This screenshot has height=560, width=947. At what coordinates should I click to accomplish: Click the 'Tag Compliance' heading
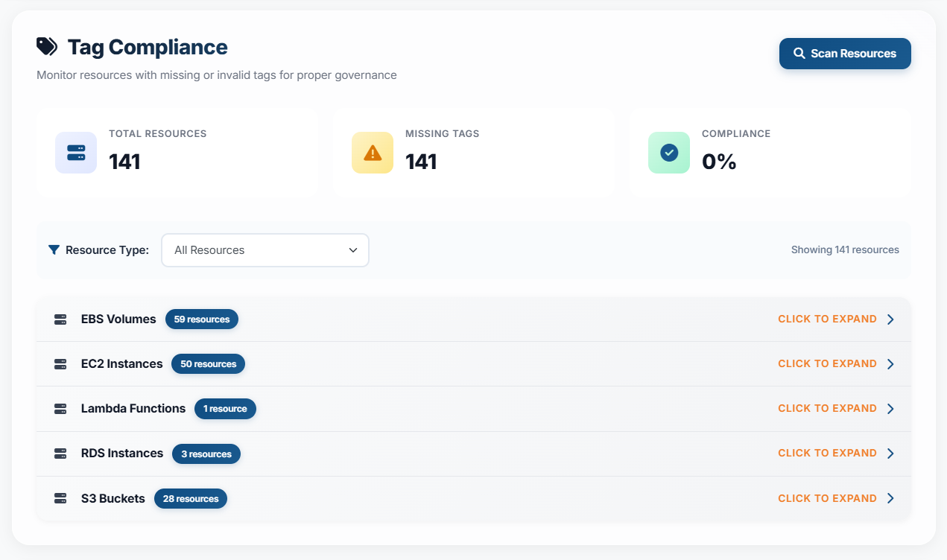tap(148, 47)
